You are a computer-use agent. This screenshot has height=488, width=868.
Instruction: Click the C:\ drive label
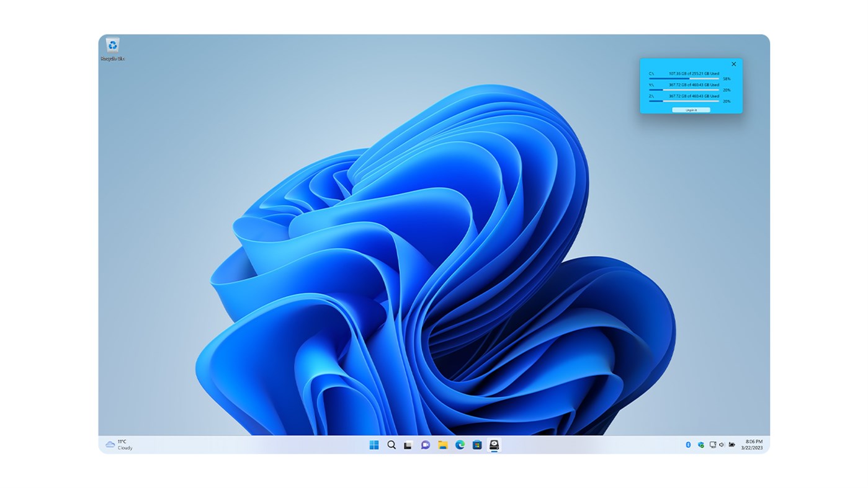(651, 74)
